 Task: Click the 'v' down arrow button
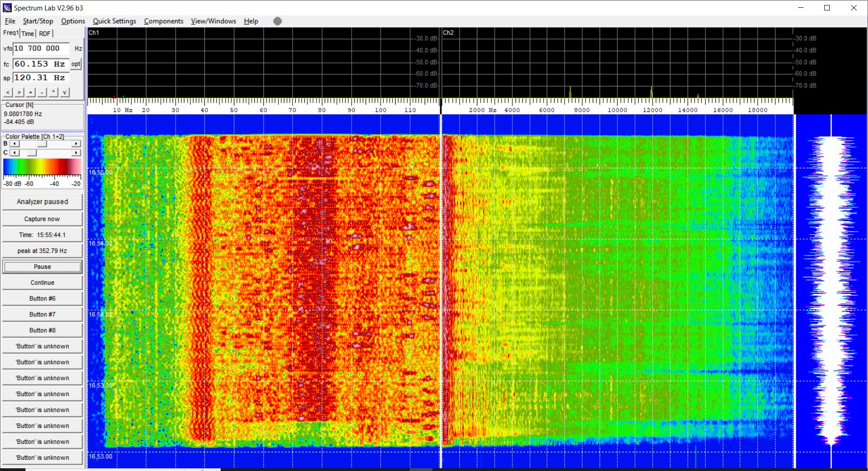tap(64, 92)
